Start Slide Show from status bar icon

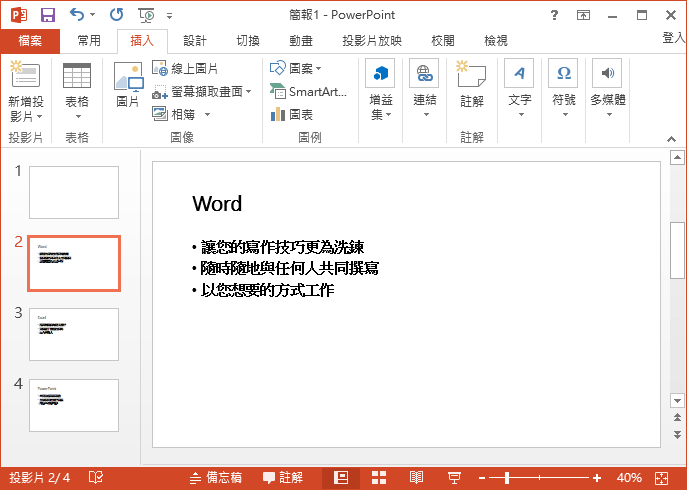[x=454, y=478]
